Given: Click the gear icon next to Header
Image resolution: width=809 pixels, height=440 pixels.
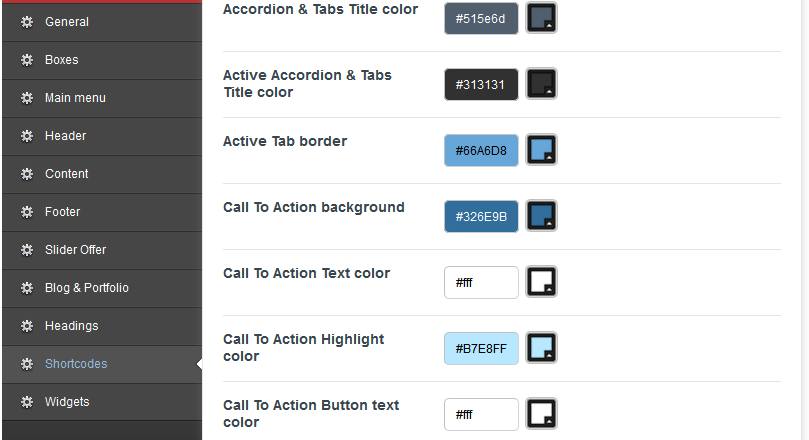Looking at the screenshot, I should pyautogui.click(x=27, y=136).
